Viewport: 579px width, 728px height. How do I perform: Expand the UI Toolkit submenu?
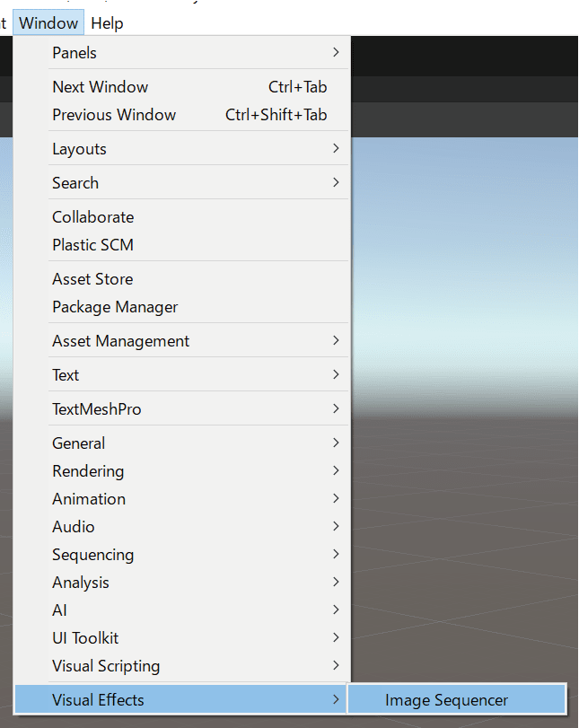click(x=181, y=638)
